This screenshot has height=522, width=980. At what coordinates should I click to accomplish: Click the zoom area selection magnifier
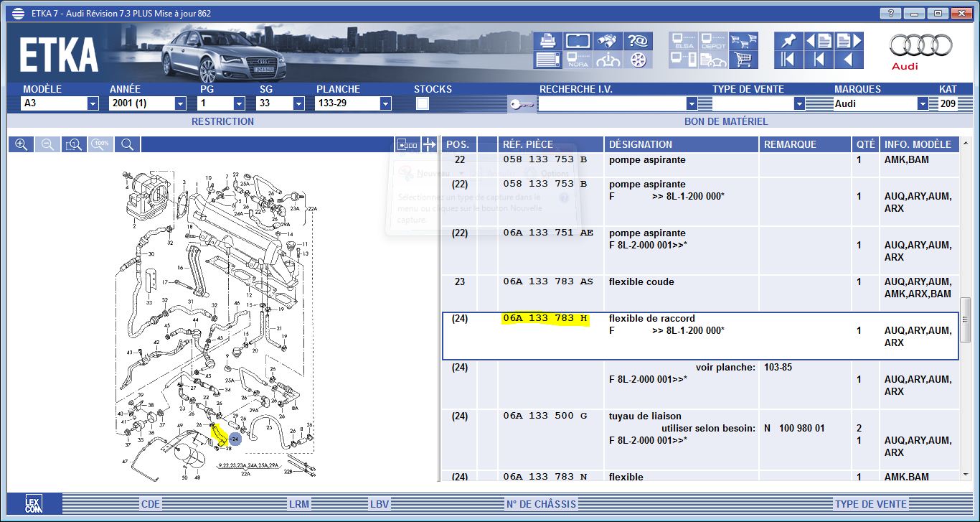74,144
